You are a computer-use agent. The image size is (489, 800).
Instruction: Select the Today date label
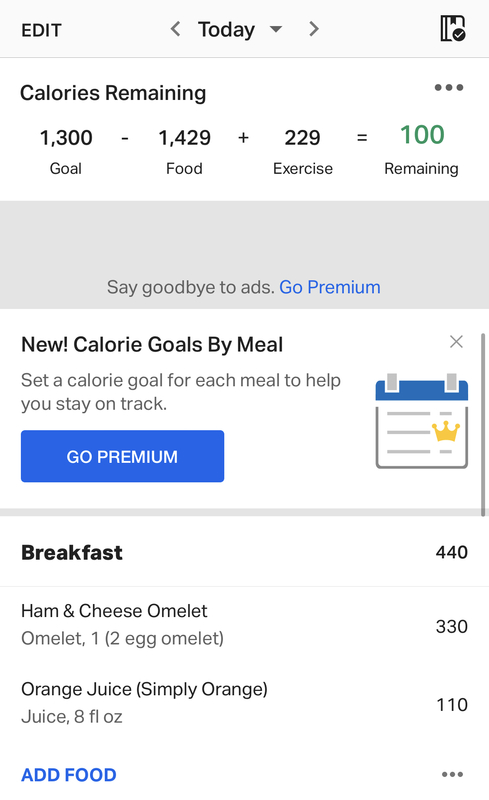pyautogui.click(x=226, y=30)
